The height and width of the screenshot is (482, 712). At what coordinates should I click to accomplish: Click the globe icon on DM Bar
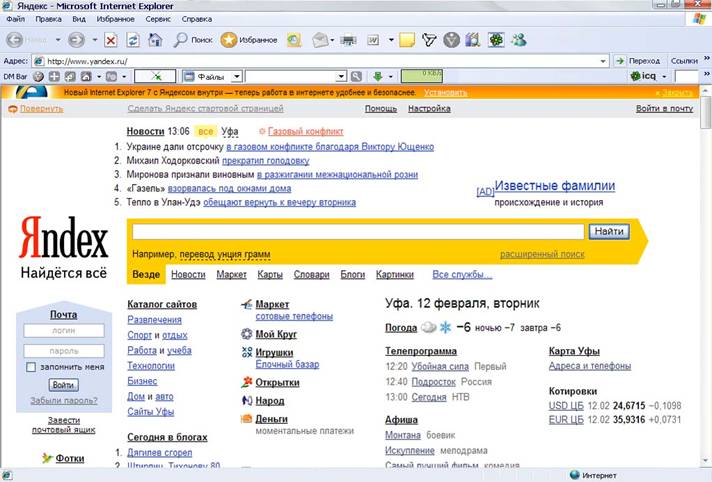[x=38, y=76]
